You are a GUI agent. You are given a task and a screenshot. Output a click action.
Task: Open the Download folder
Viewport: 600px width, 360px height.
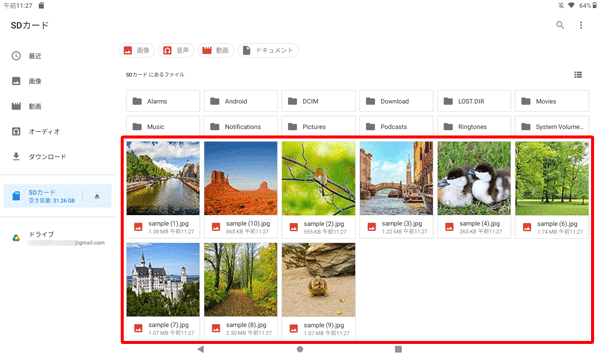(x=396, y=101)
